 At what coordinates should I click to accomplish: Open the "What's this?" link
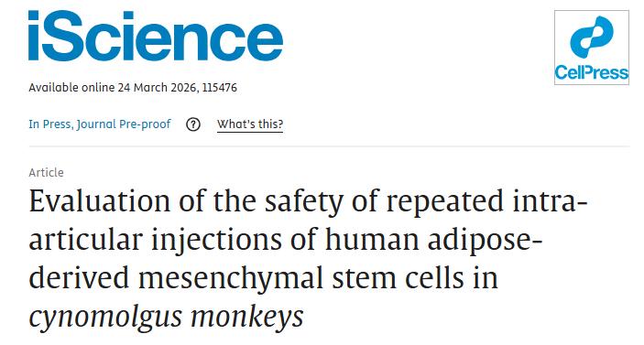click(x=250, y=124)
